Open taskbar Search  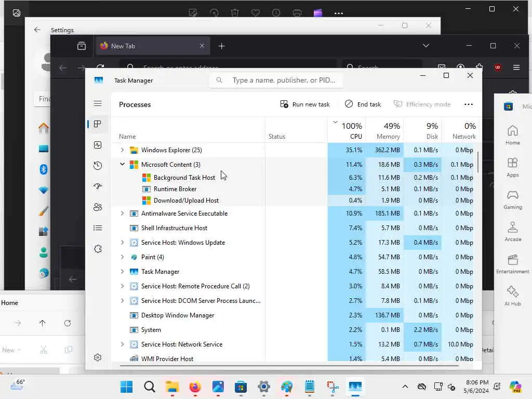pyautogui.click(x=149, y=387)
